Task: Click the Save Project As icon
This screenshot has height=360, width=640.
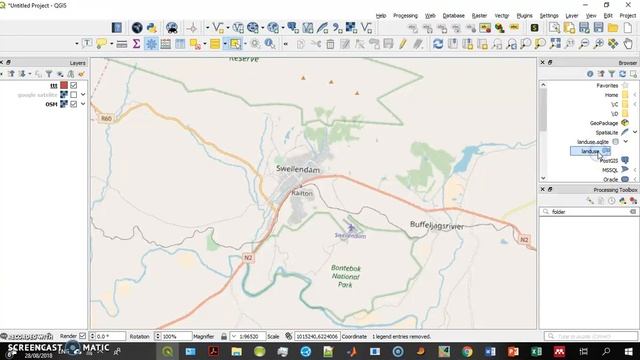Action: 584,28
